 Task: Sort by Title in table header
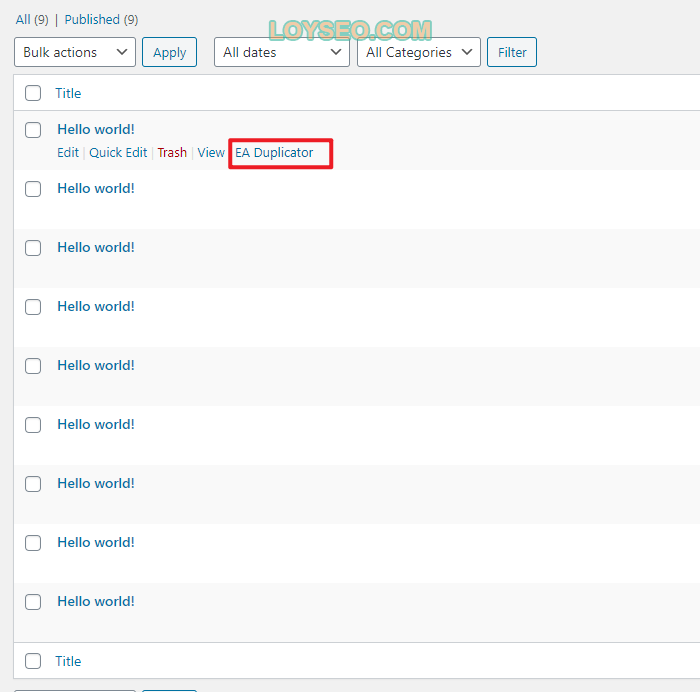click(x=68, y=93)
